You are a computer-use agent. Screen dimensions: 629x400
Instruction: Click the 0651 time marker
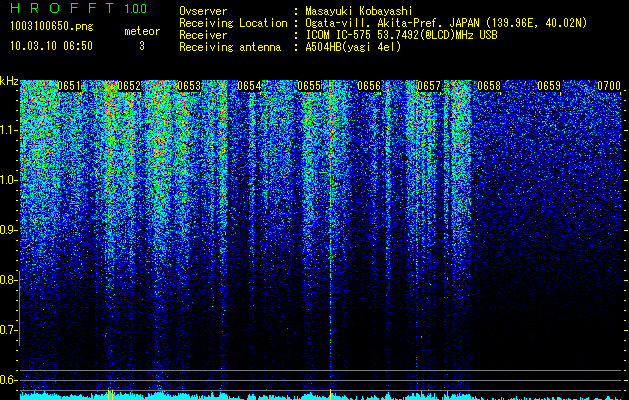coord(69,86)
